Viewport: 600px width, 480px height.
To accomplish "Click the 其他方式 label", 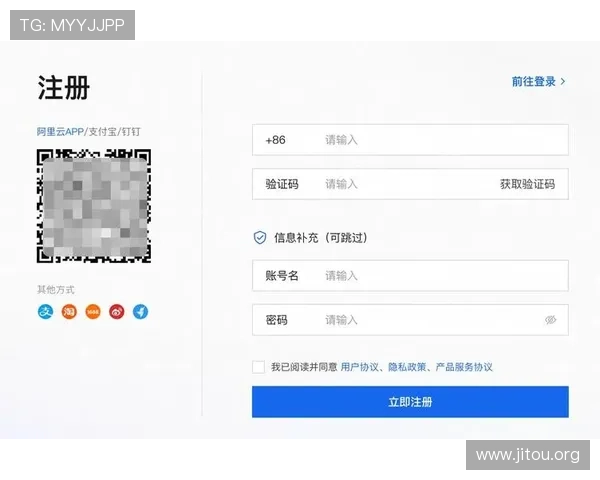I will (55, 290).
